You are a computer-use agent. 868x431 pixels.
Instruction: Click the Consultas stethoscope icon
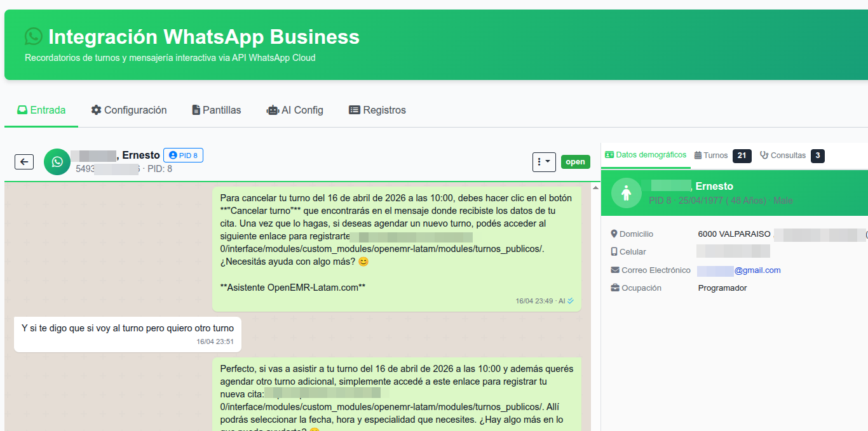(764, 156)
